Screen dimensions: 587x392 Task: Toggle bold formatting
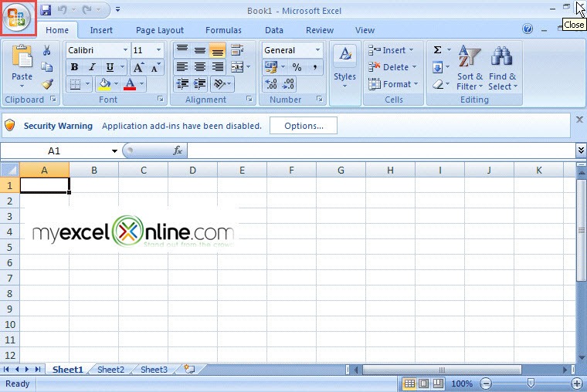[74, 67]
